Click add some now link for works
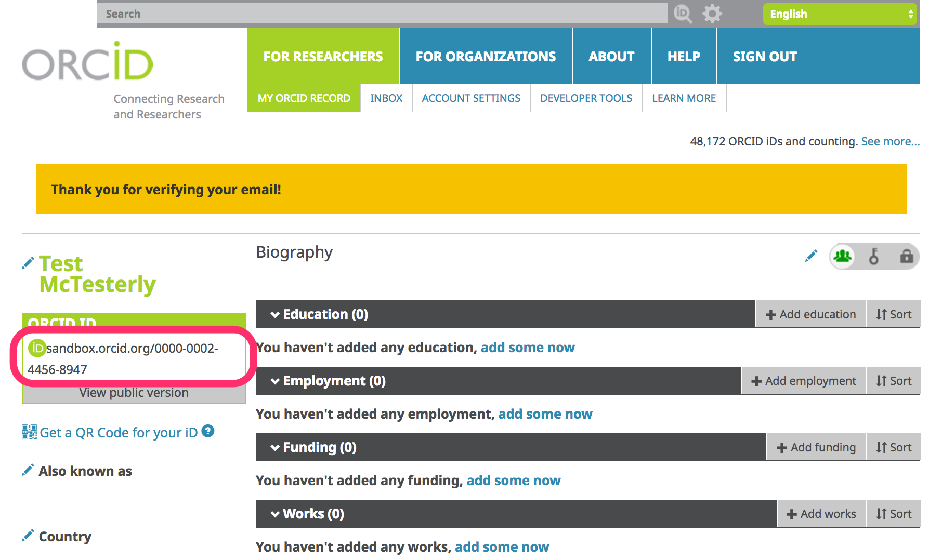Image resolution: width=942 pixels, height=560 pixels. 502,547
